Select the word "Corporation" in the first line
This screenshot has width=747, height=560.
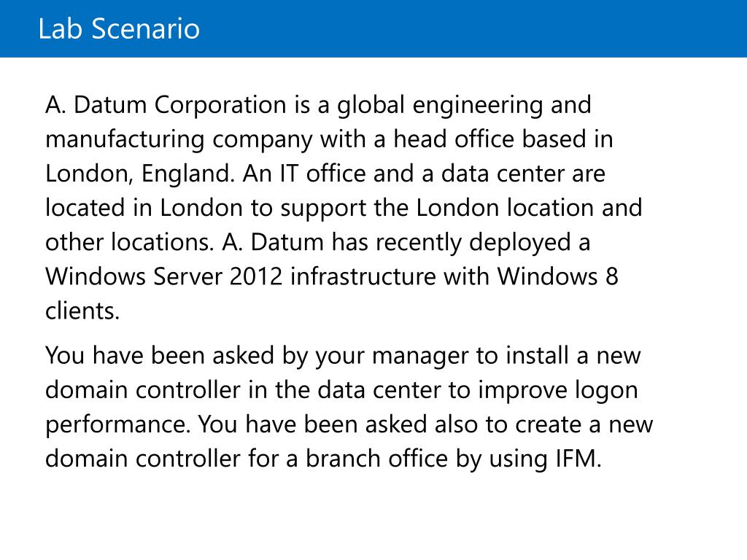[220, 106]
